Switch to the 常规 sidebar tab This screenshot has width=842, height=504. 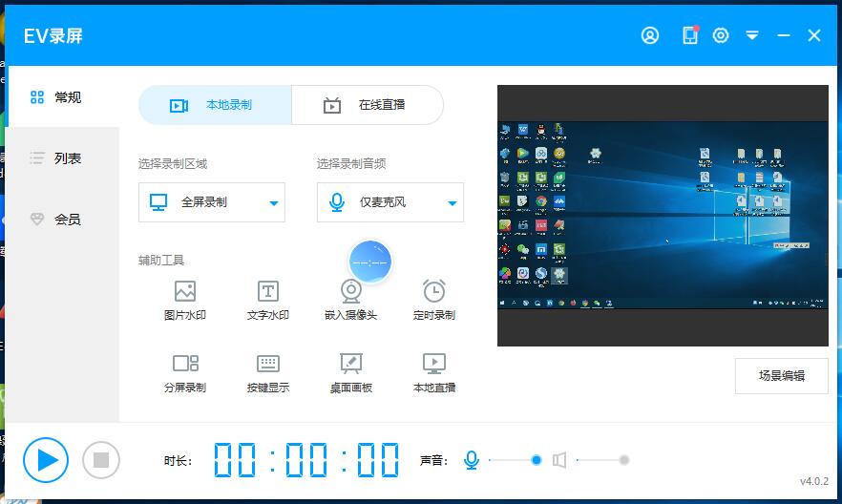coord(62,97)
